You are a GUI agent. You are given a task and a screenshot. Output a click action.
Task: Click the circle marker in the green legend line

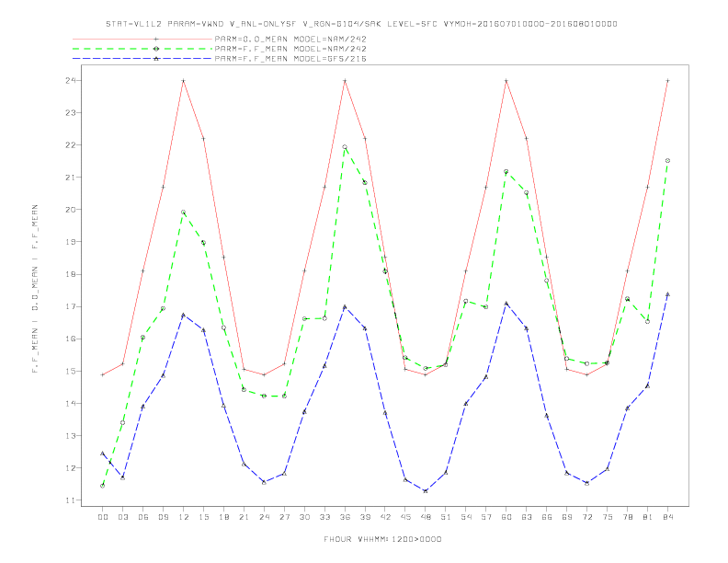tap(156, 49)
